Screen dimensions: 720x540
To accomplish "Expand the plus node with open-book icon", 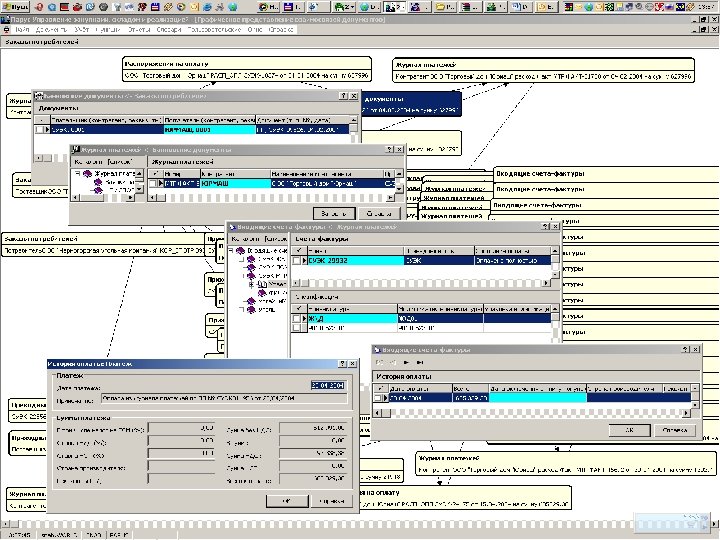I will [251, 285].
